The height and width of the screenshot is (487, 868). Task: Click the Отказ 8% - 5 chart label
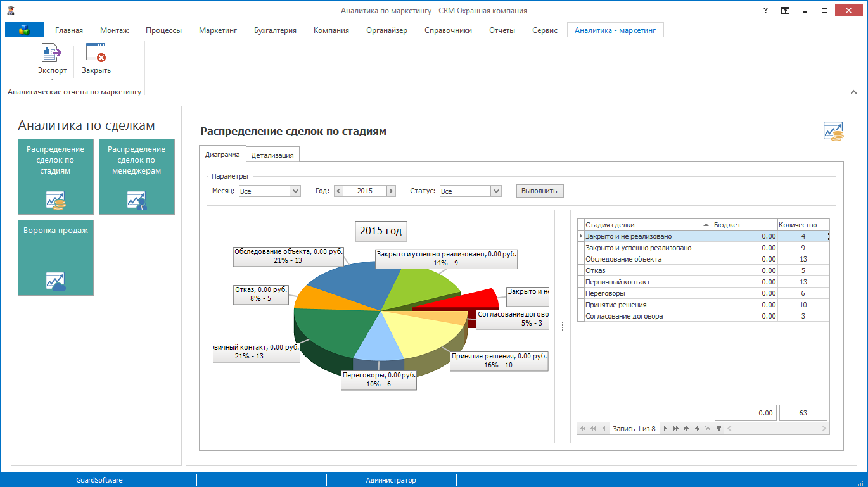[x=261, y=294]
